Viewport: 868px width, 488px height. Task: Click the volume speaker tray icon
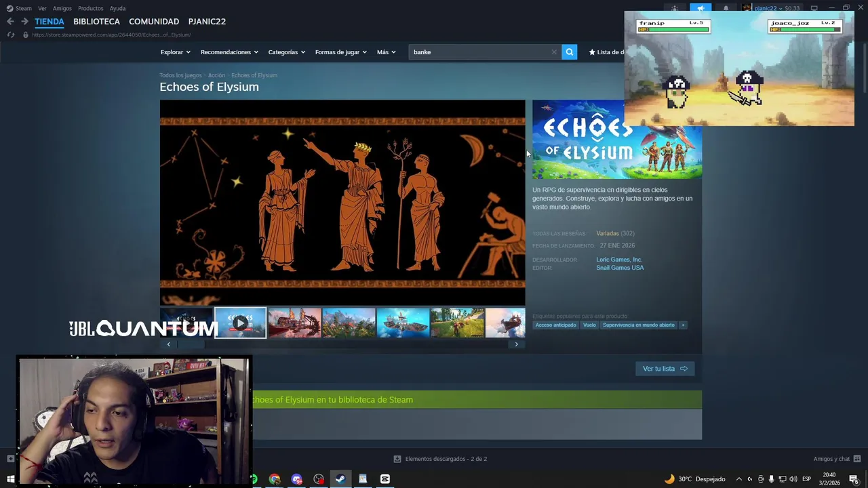pos(793,479)
